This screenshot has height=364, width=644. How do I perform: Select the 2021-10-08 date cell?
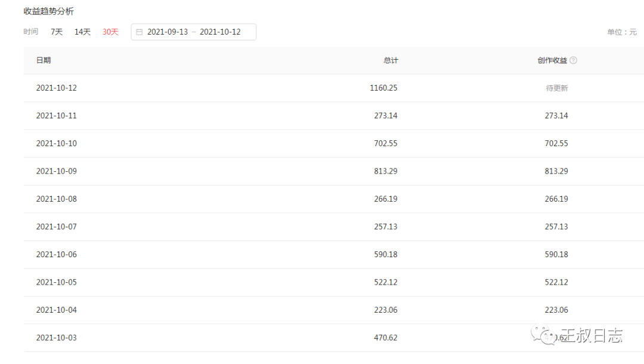tap(56, 199)
